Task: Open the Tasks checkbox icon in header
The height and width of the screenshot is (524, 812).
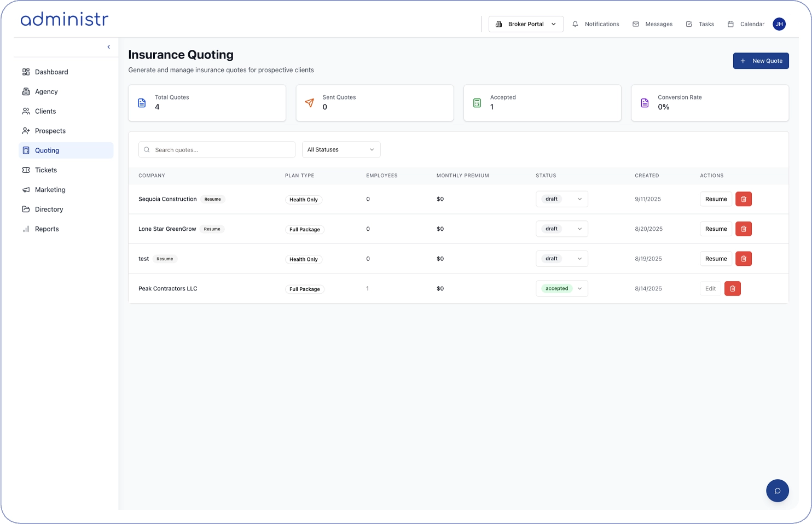Action: click(689, 24)
